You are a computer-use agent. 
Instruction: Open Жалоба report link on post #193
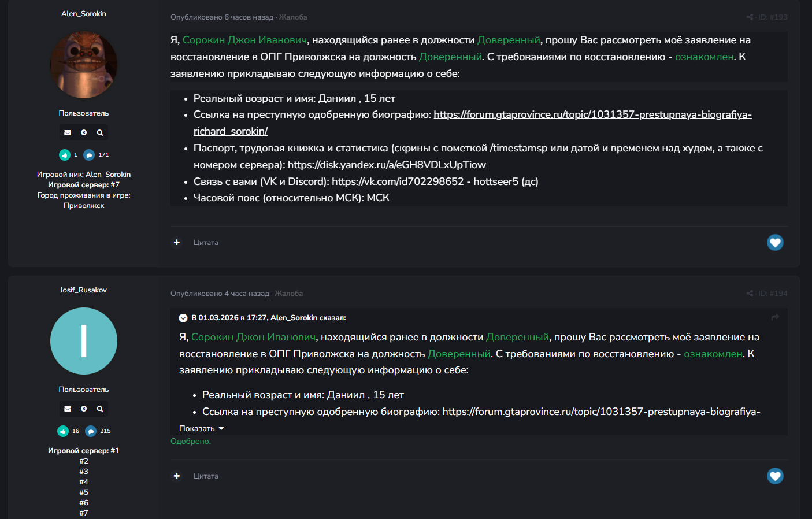(x=293, y=17)
